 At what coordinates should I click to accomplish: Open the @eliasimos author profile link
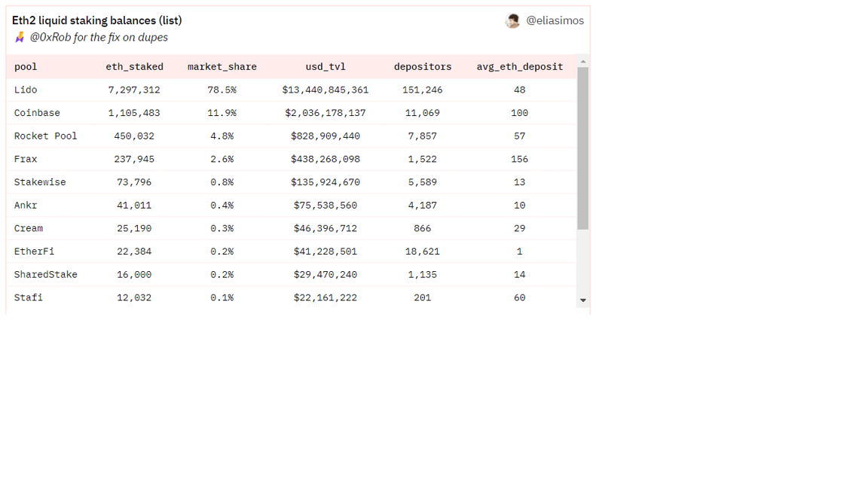(x=555, y=20)
